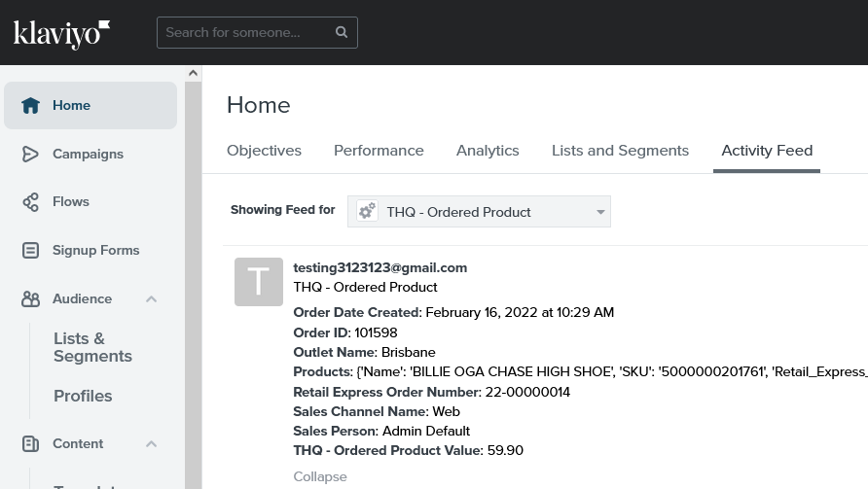The height and width of the screenshot is (489, 868).
Task: Click the Signup Forms icon
Action: (x=30, y=250)
